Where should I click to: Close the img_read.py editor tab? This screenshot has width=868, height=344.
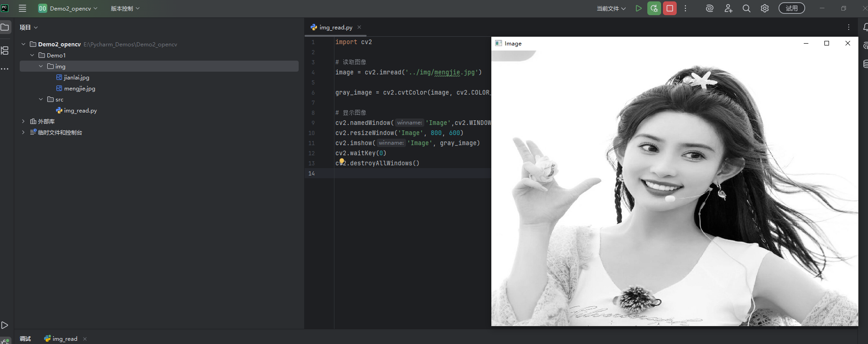359,27
